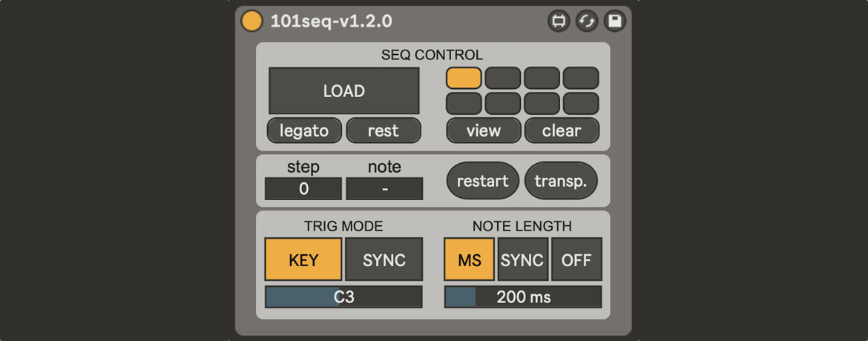This screenshot has height=341, width=868.
Task: Switch trig mode to SYNC
Action: pos(384,260)
